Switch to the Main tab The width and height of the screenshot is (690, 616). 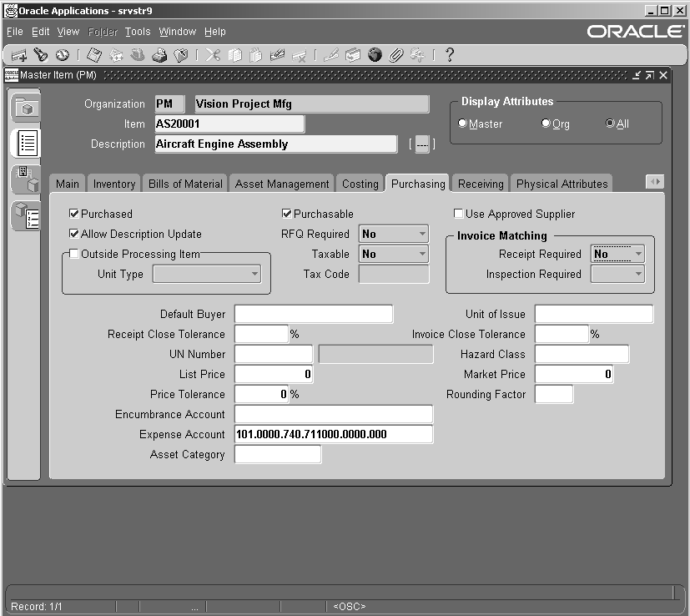[68, 184]
